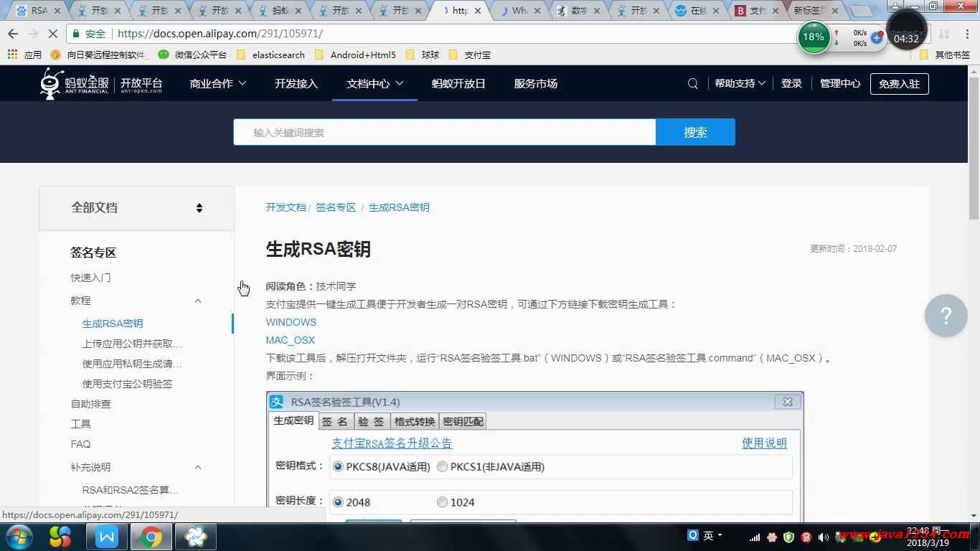Open 全部文档 selector dropdown
This screenshot has height=551, width=980.
click(x=136, y=208)
